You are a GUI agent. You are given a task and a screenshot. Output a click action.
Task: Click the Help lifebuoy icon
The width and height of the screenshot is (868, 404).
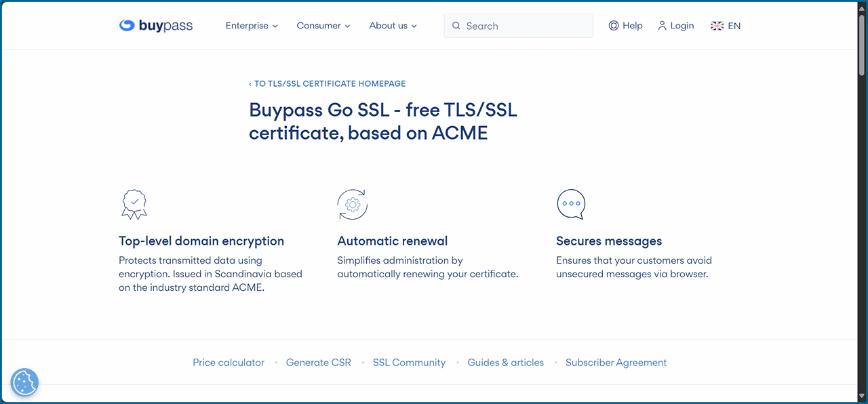pyautogui.click(x=613, y=26)
